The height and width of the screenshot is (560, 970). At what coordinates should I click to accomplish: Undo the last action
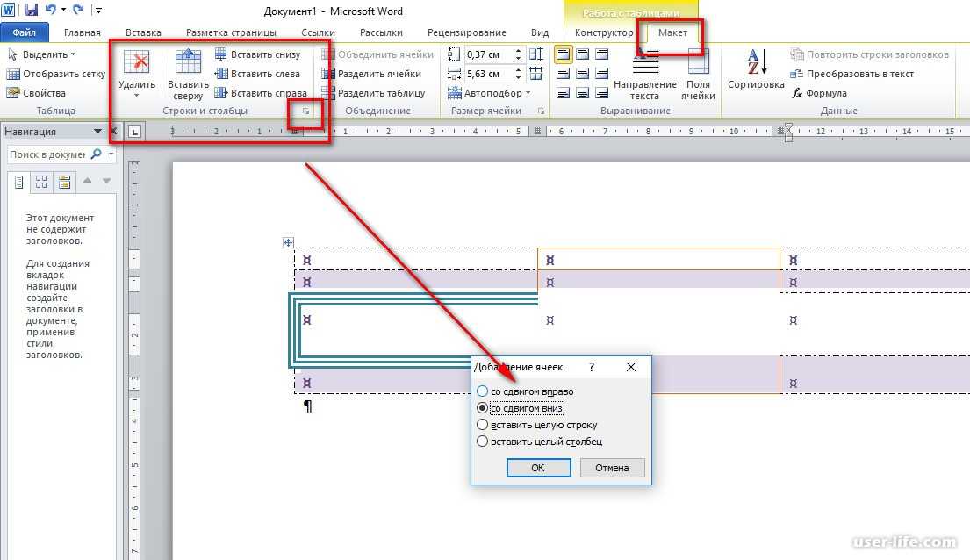click(x=50, y=10)
